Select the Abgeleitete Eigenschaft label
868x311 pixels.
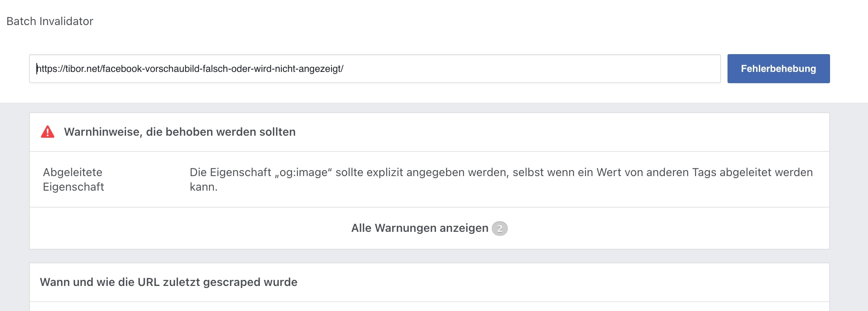coord(73,179)
